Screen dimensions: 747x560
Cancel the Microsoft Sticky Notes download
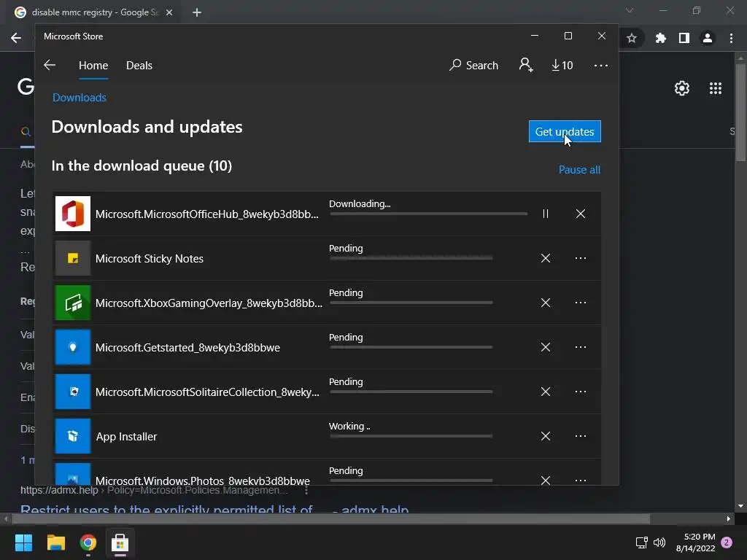(x=546, y=258)
